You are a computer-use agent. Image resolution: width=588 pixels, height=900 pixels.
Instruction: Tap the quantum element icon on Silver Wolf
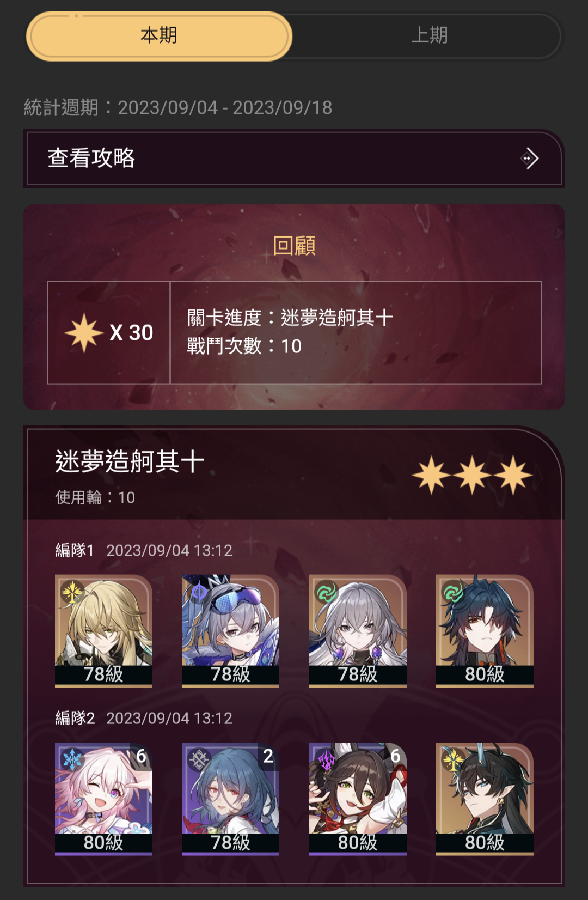[199, 592]
